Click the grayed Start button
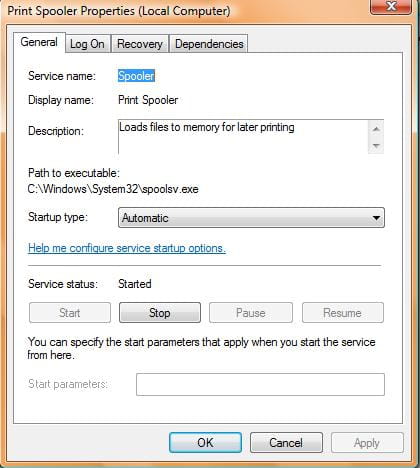This screenshot has width=420, height=468. [x=70, y=313]
